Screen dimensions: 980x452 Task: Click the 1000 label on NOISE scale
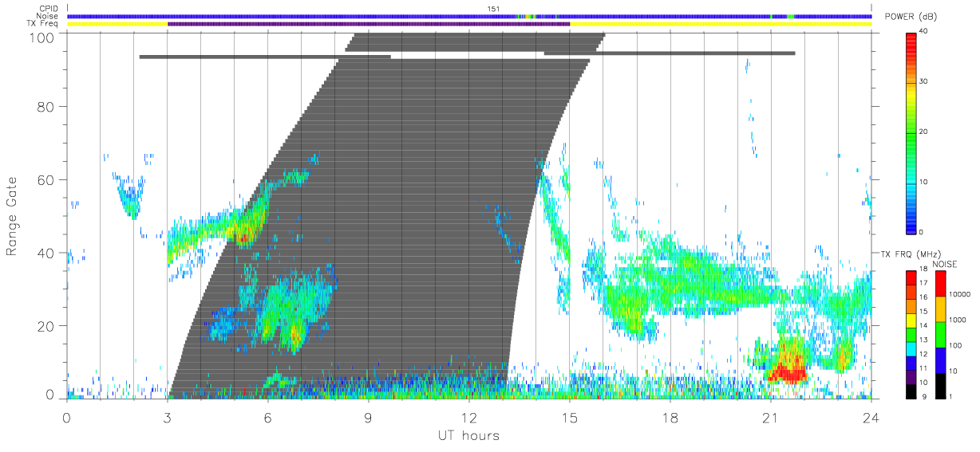point(958,320)
